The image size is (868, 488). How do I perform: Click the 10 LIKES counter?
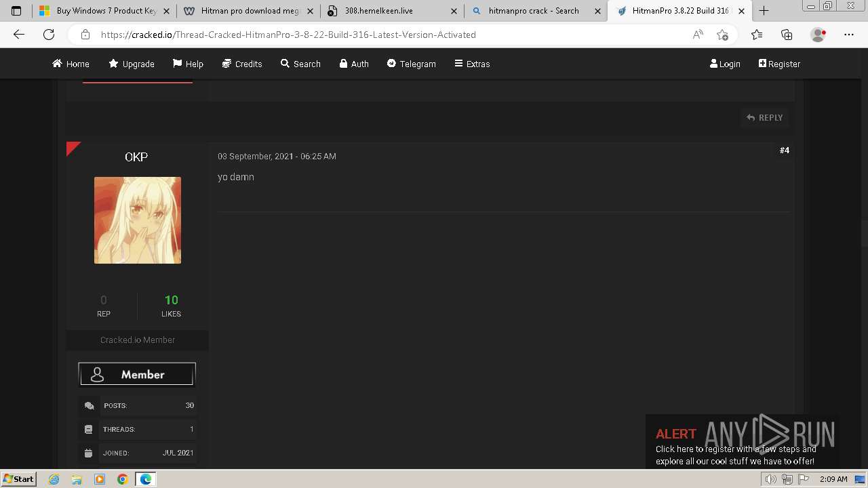pyautogui.click(x=171, y=306)
